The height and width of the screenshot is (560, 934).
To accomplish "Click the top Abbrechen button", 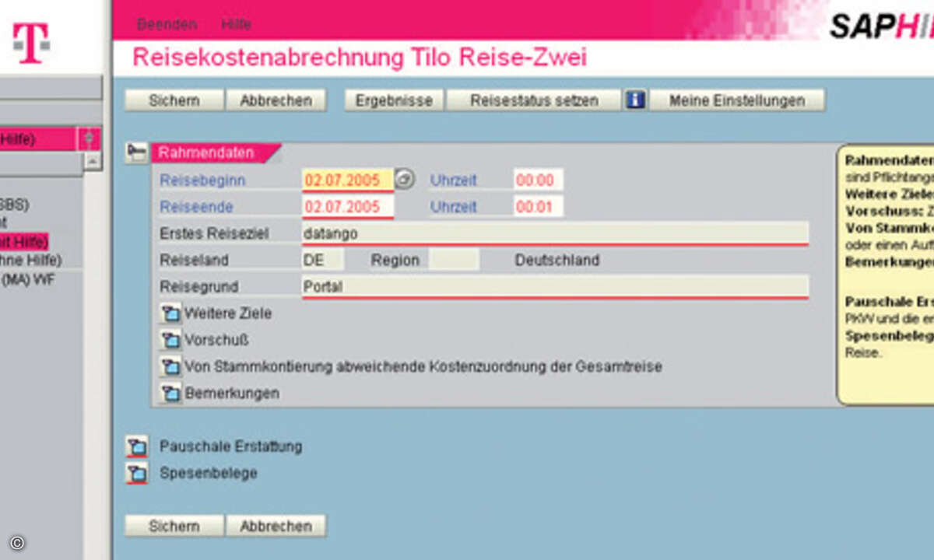I will click(x=276, y=100).
